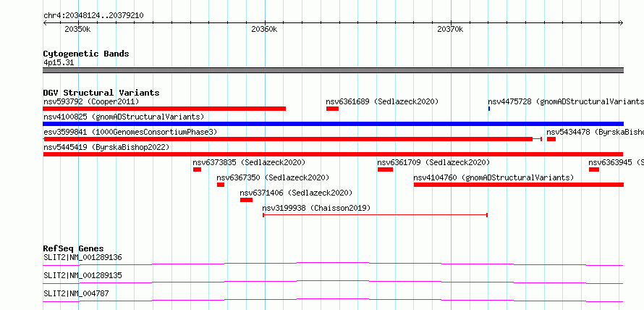Click the small red bar under nsv6361689
Screen dimensions: 644x310
tap(332, 109)
